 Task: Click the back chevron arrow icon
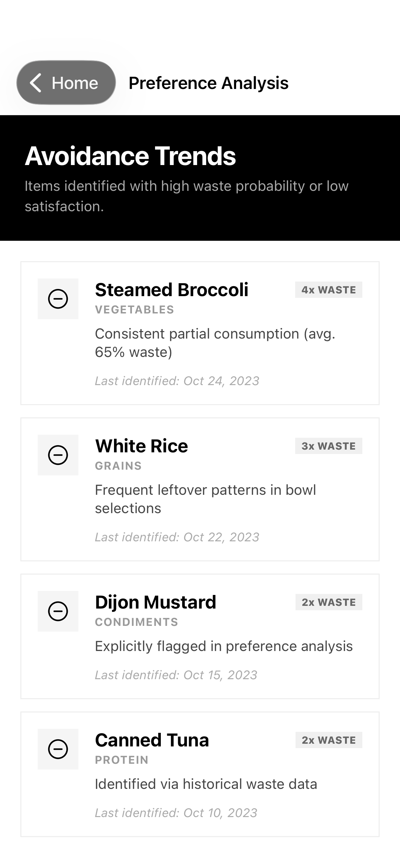point(36,83)
